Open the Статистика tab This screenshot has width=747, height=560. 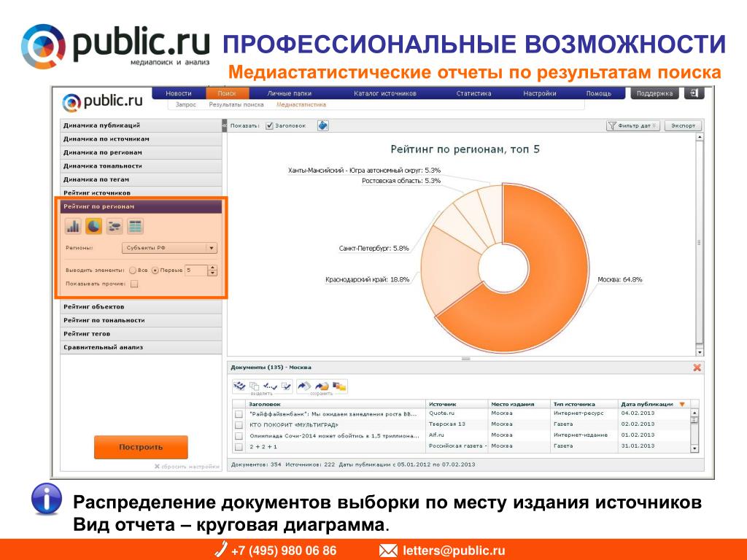tap(473, 93)
